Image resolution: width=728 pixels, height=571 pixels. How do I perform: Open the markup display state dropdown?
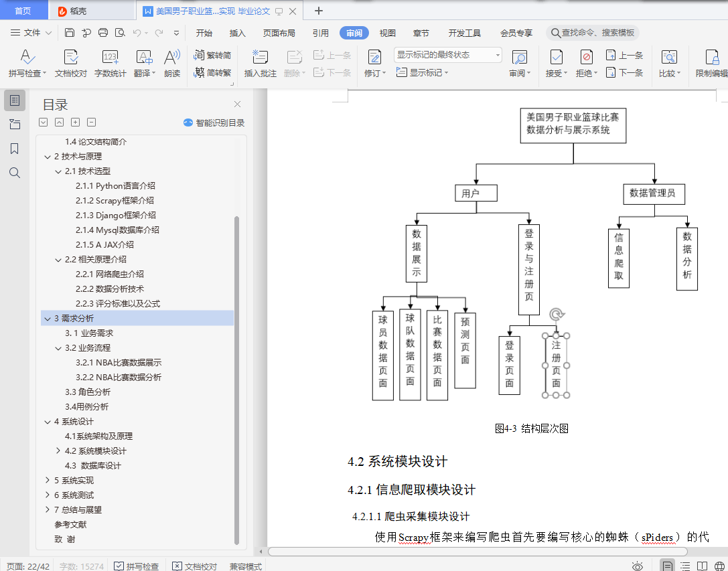448,55
